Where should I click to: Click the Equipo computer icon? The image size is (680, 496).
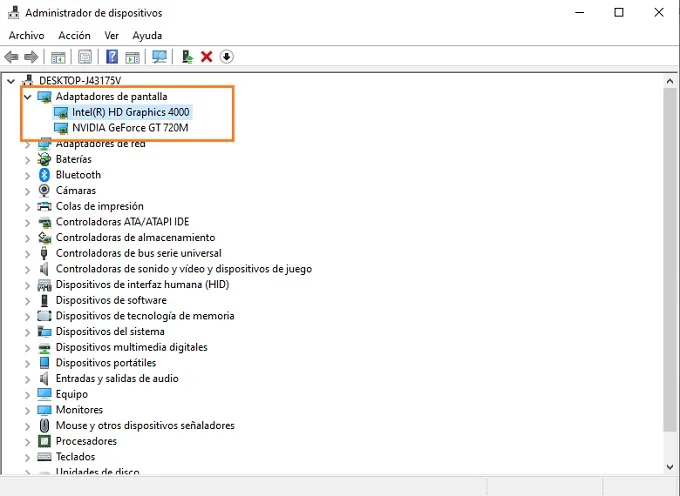tap(44, 394)
